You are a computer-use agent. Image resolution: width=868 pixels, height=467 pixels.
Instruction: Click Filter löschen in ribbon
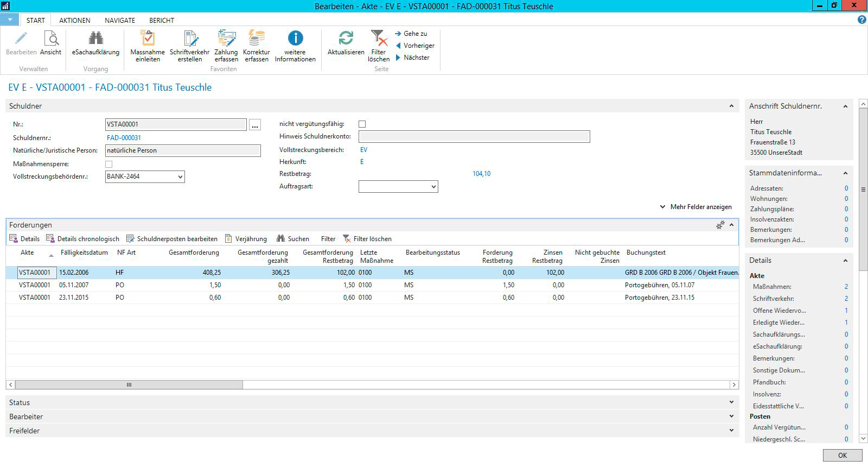[379, 39]
